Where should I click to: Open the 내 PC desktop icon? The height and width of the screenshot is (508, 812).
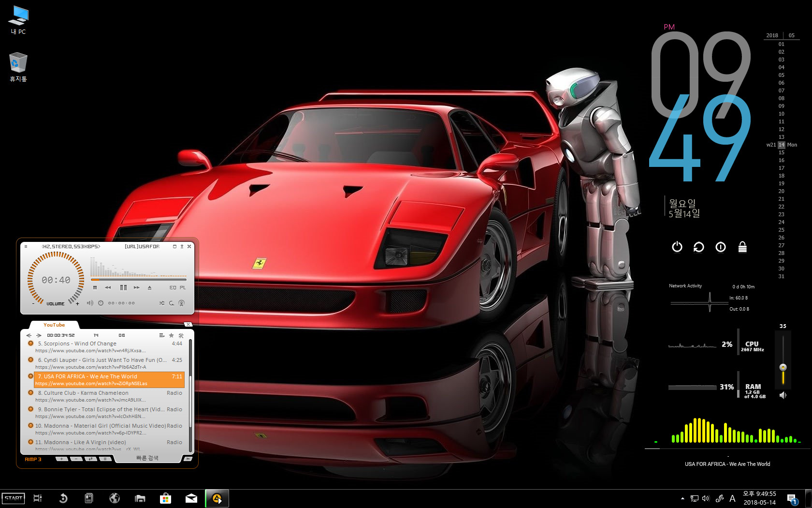[x=18, y=20]
